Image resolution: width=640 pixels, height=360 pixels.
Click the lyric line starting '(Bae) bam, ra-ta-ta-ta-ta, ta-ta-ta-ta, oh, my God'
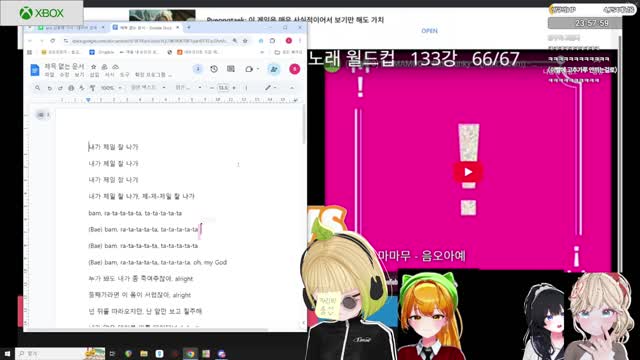(x=158, y=262)
